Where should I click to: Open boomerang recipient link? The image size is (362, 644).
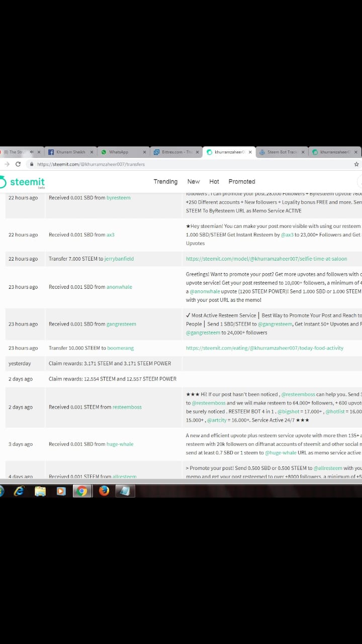point(121,348)
